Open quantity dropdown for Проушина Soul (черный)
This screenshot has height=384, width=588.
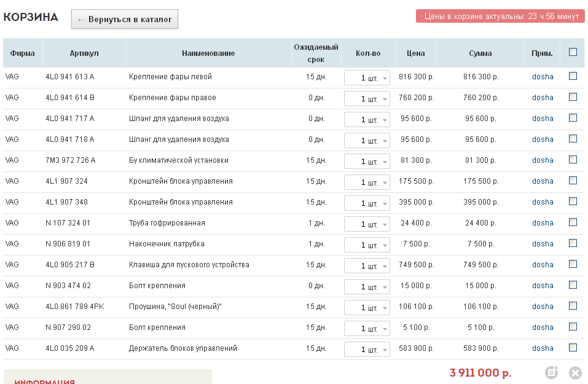[x=367, y=307]
